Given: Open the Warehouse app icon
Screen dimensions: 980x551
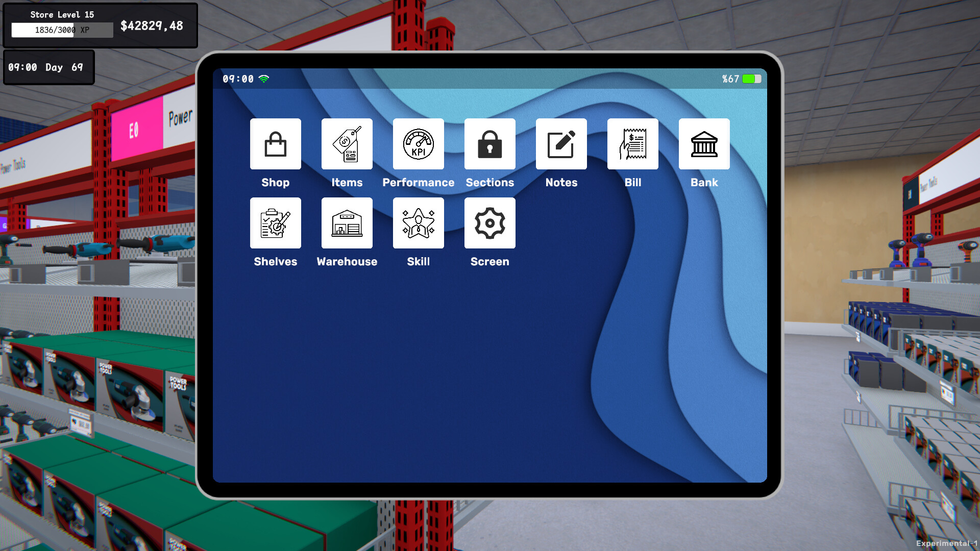Looking at the screenshot, I should coord(347,223).
